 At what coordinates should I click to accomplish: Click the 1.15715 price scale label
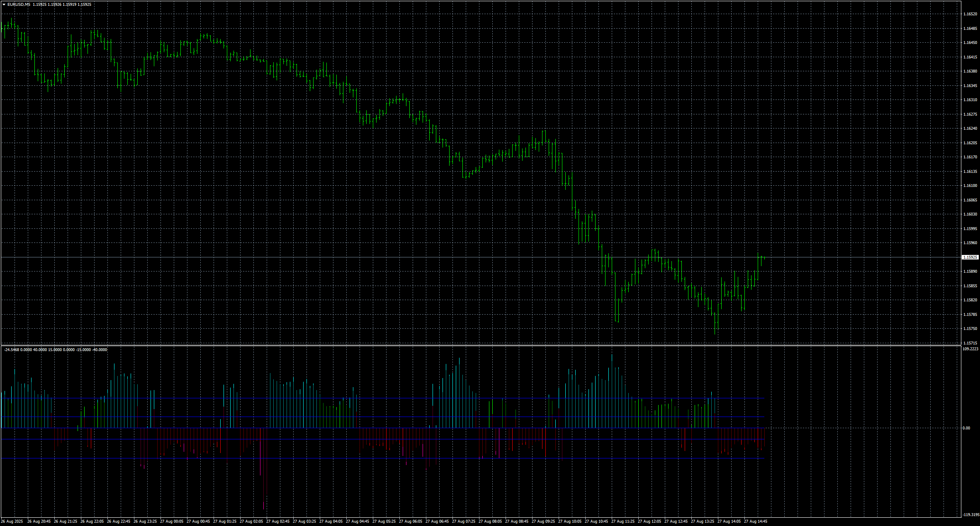[970, 343]
